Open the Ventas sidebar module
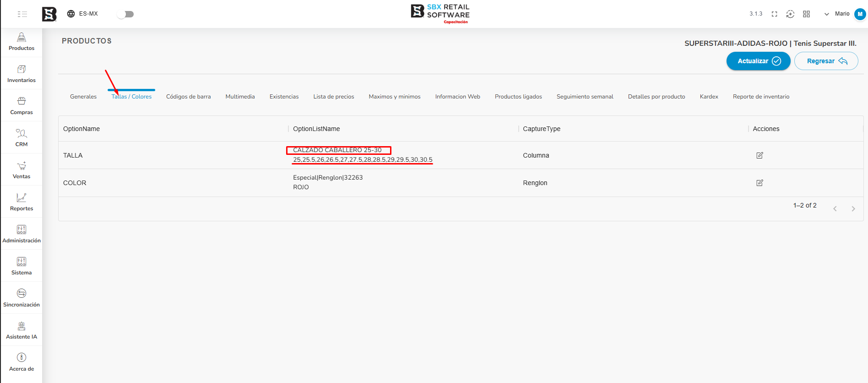This screenshot has width=868, height=383. coord(22,170)
